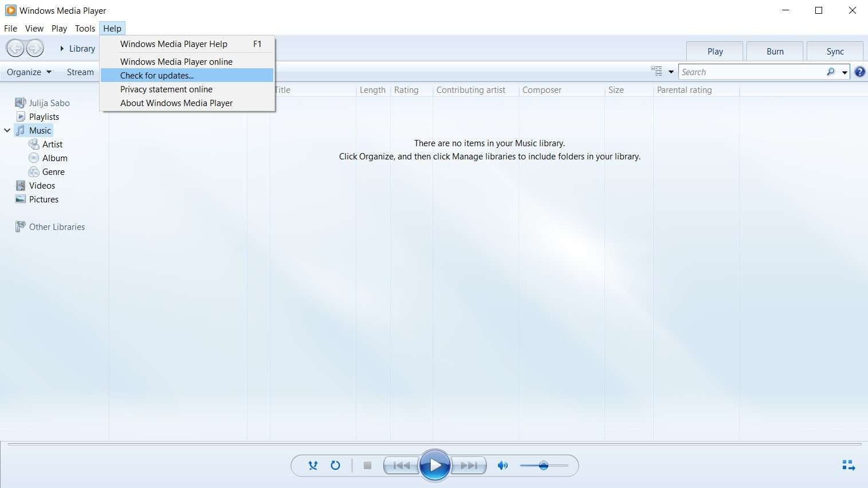Sort by the Composer column
This screenshot has width=868, height=488.
click(542, 90)
